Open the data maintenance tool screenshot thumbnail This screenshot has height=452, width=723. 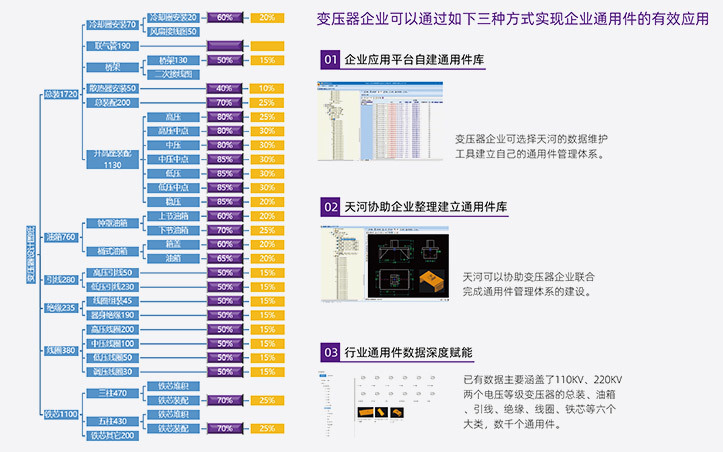coord(380,121)
